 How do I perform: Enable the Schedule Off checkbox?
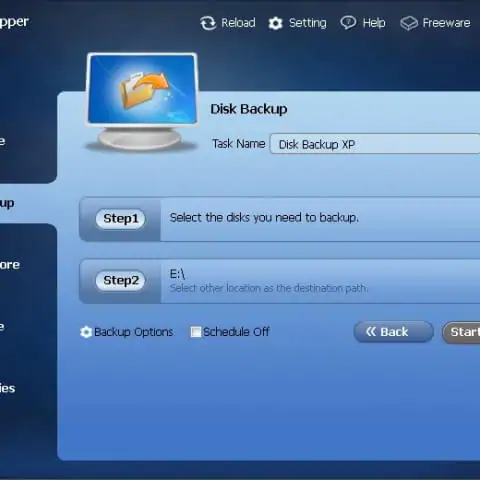[x=196, y=332]
